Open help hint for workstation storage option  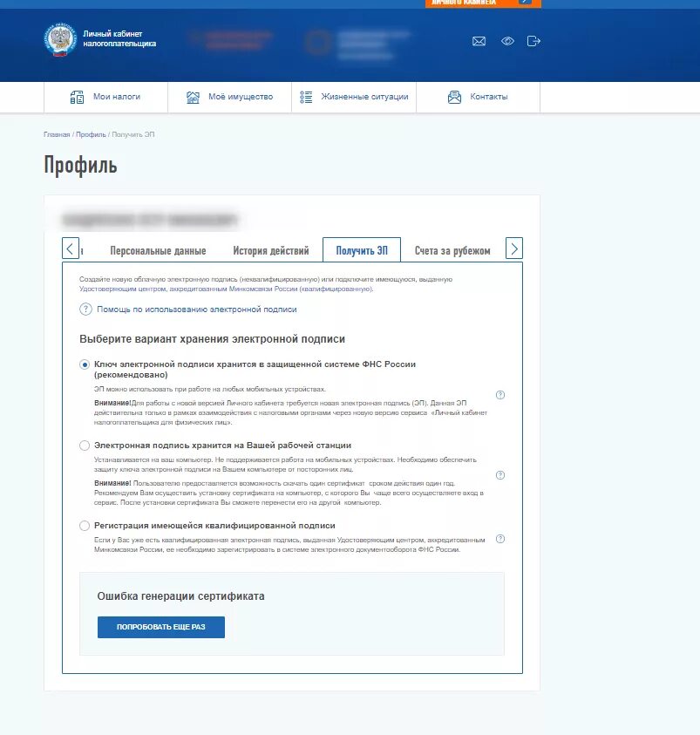point(500,475)
